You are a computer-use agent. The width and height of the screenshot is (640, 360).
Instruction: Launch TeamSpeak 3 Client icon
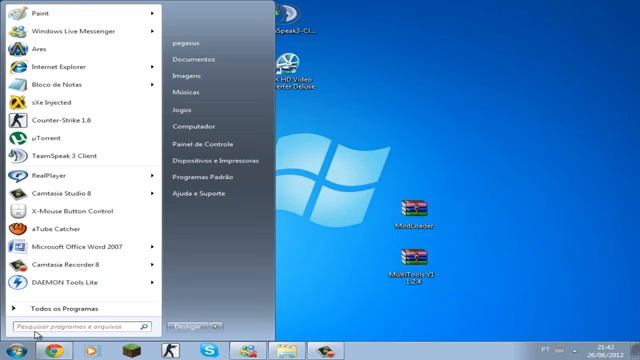[x=18, y=156]
